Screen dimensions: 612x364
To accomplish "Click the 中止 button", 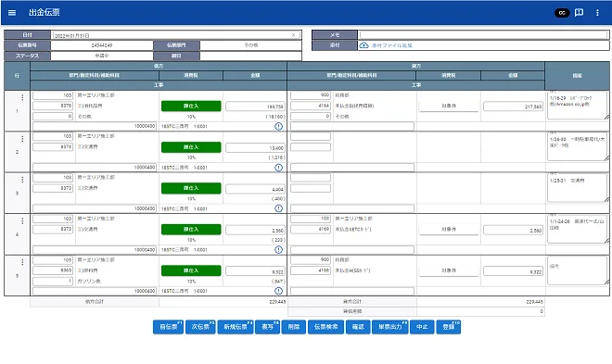I will tap(422, 327).
